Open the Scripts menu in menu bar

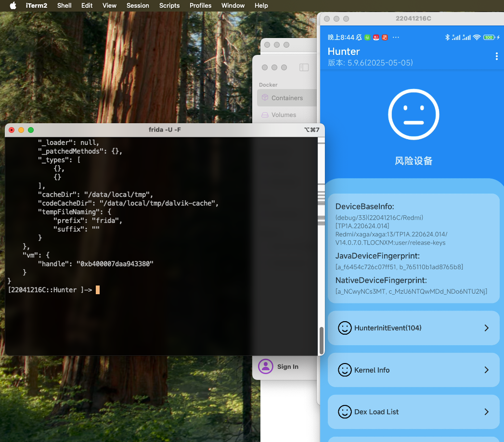coord(169,5)
